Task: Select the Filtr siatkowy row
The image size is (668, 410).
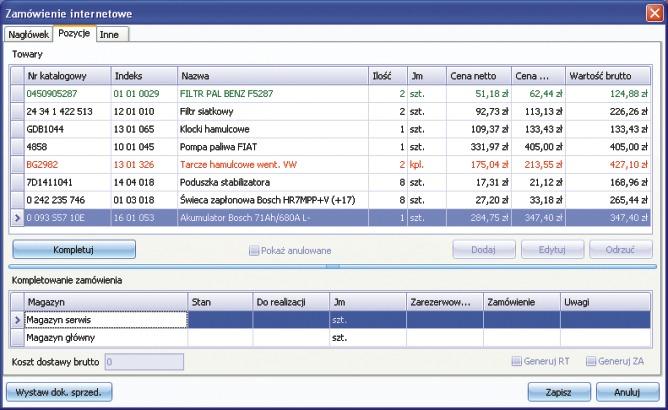Action: tap(331, 112)
